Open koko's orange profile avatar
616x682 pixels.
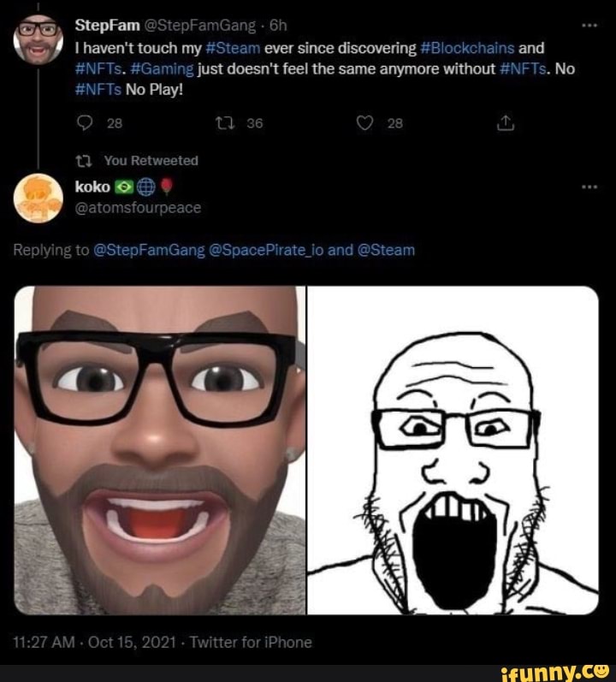click(38, 198)
